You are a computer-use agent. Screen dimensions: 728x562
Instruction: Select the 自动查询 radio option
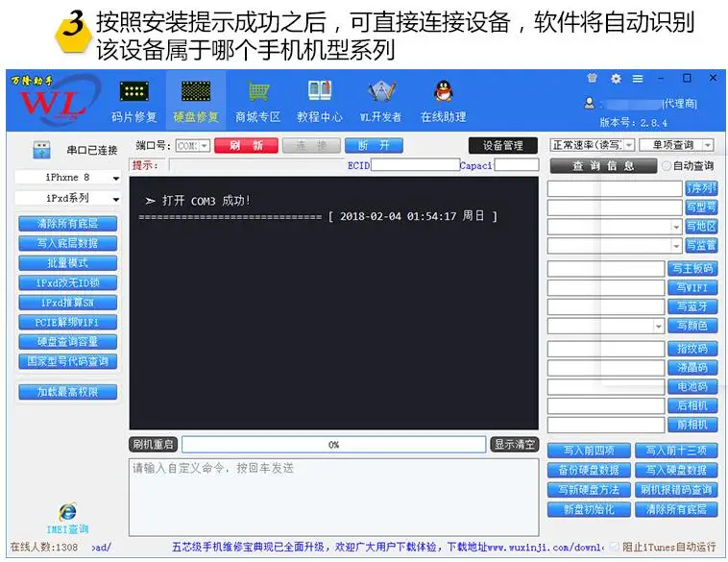point(667,166)
